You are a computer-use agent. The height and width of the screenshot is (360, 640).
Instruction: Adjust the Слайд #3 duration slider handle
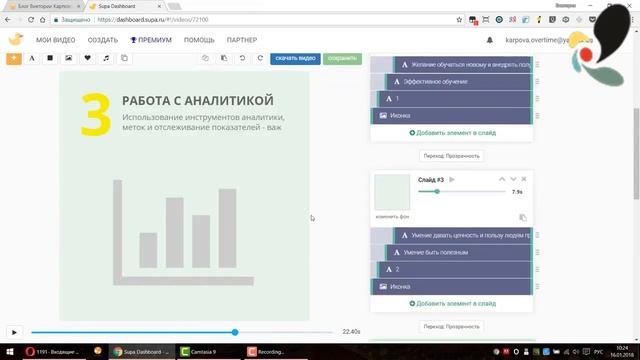pos(437,191)
